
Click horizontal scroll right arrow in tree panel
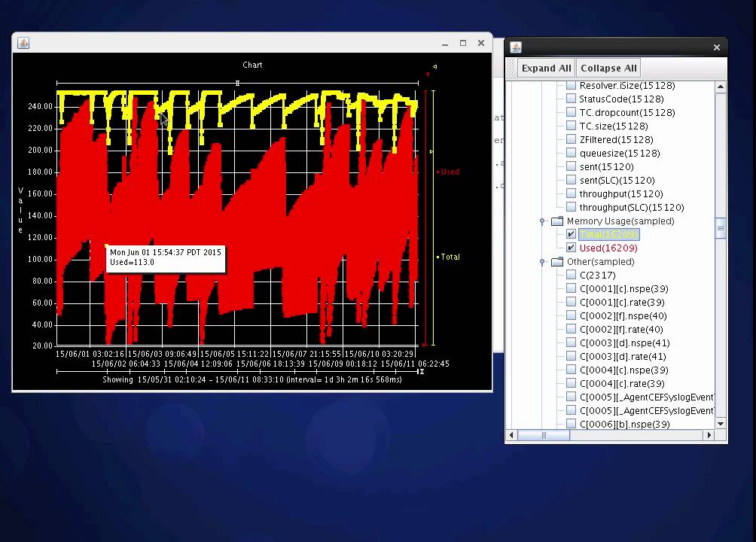[709, 435]
